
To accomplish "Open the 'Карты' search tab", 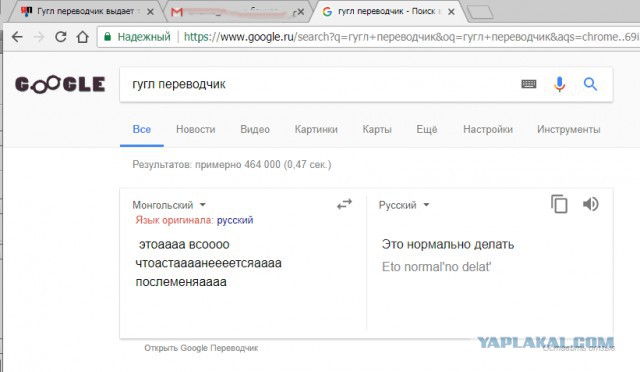I will point(377,129).
